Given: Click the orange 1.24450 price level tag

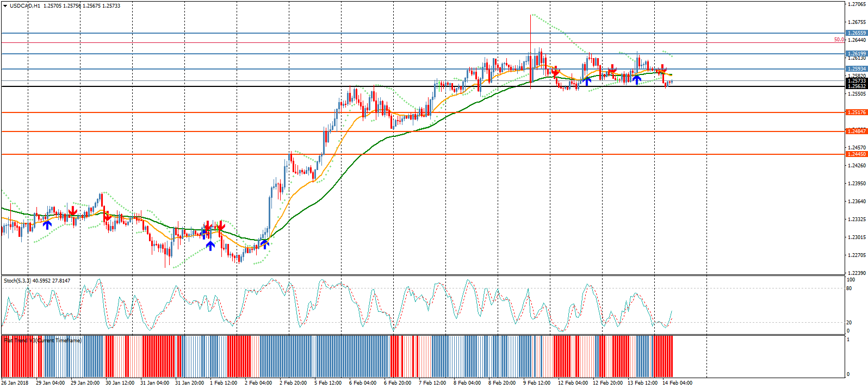Looking at the screenshot, I should pos(857,154).
